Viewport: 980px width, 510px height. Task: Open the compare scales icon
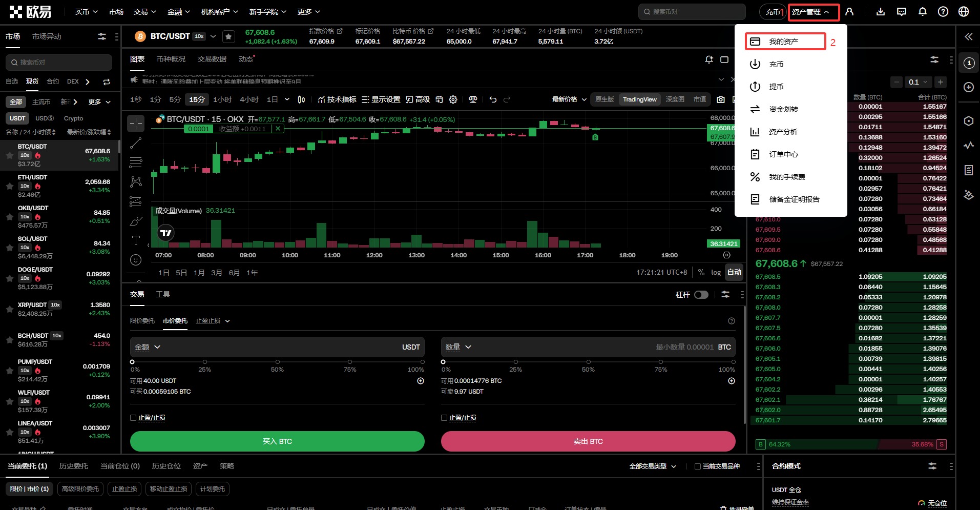click(x=473, y=99)
